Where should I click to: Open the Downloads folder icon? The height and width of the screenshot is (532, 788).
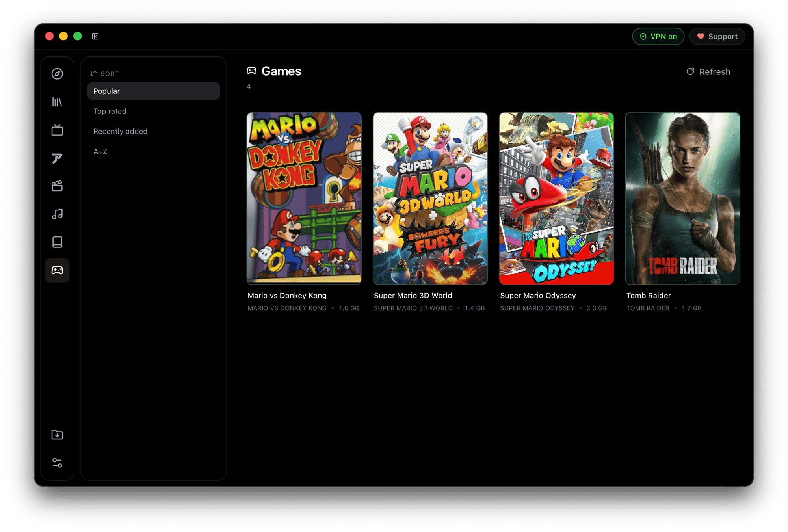tap(57, 435)
